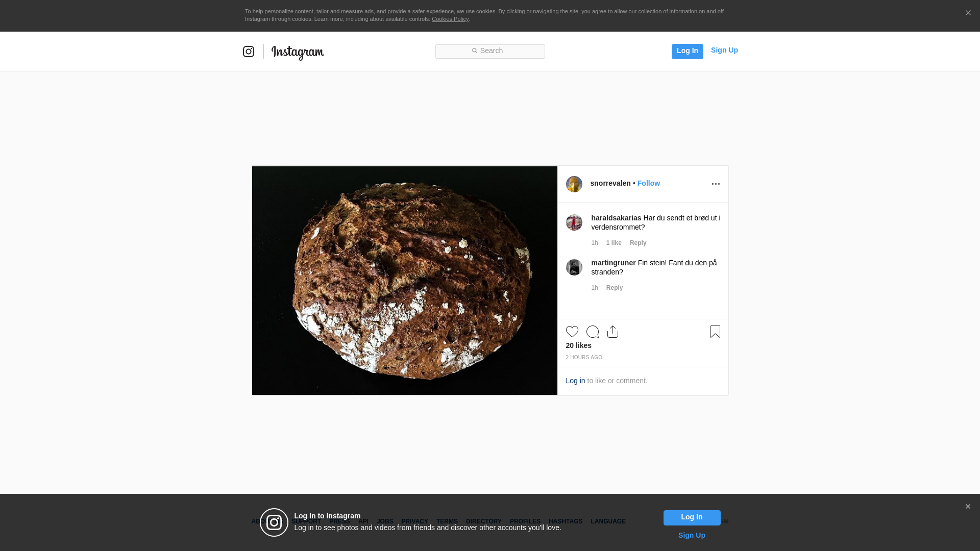The height and width of the screenshot is (551, 980).
Task: Open DIRECTORY footer link
Action: [484, 521]
